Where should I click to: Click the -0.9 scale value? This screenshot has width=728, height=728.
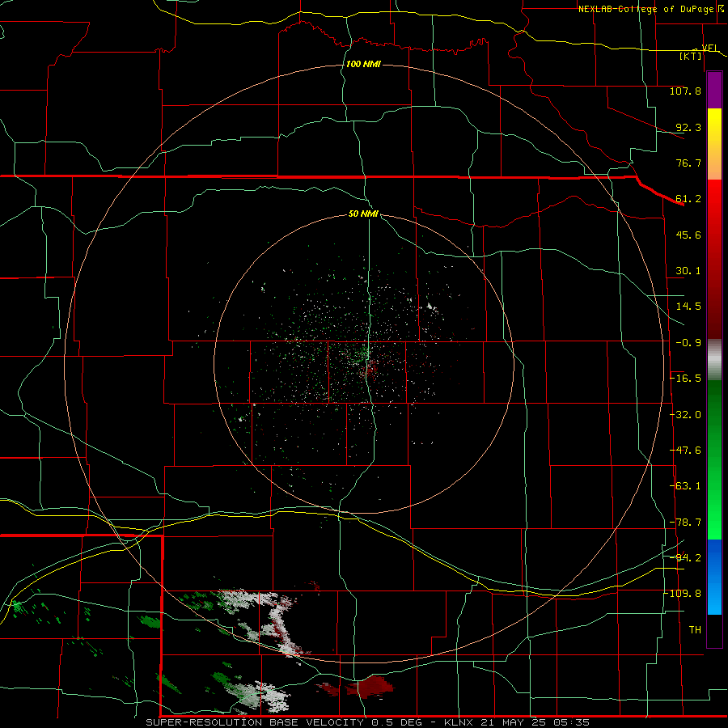[688, 343]
